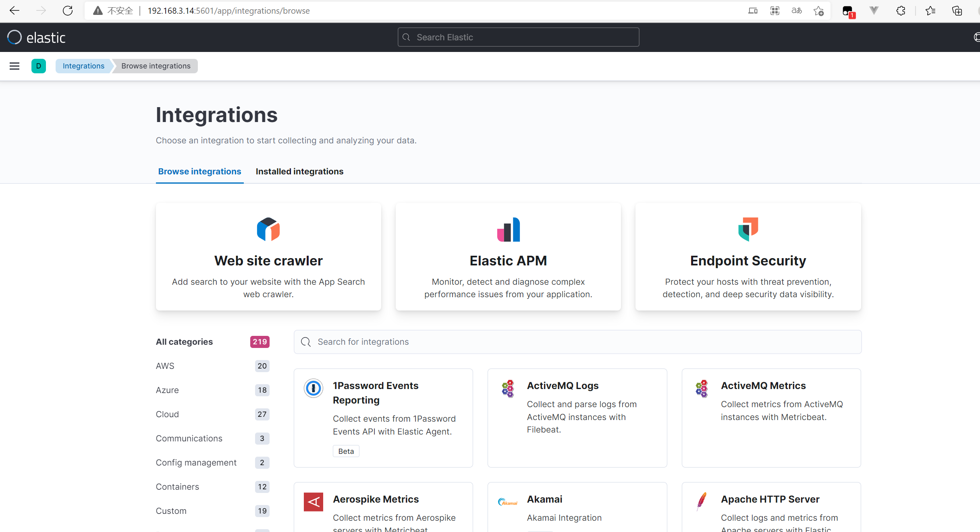This screenshot has width=980, height=532.
Task: Open the Elastic APM card title
Action: click(508, 261)
